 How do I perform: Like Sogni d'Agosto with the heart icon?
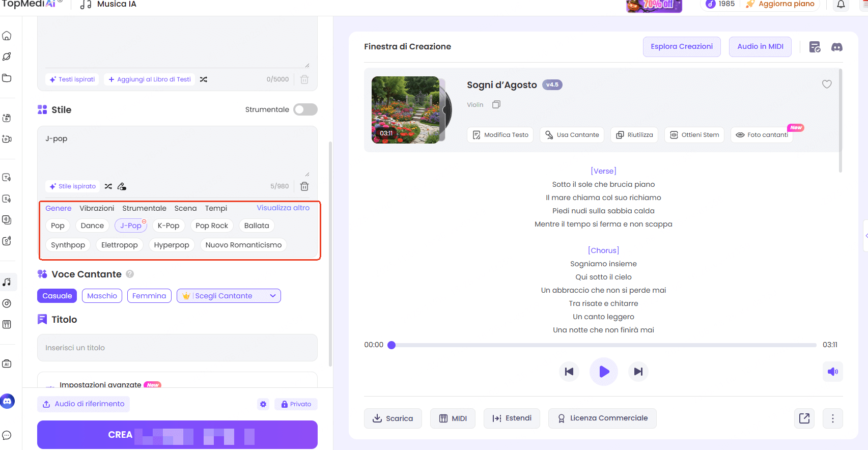(x=827, y=84)
